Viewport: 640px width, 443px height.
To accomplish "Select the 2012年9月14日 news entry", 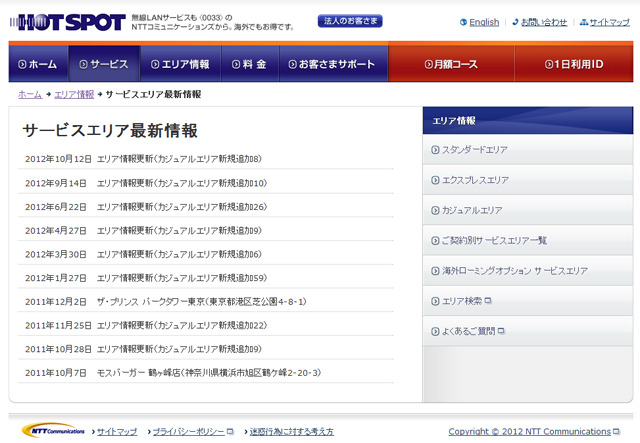I will click(206, 183).
